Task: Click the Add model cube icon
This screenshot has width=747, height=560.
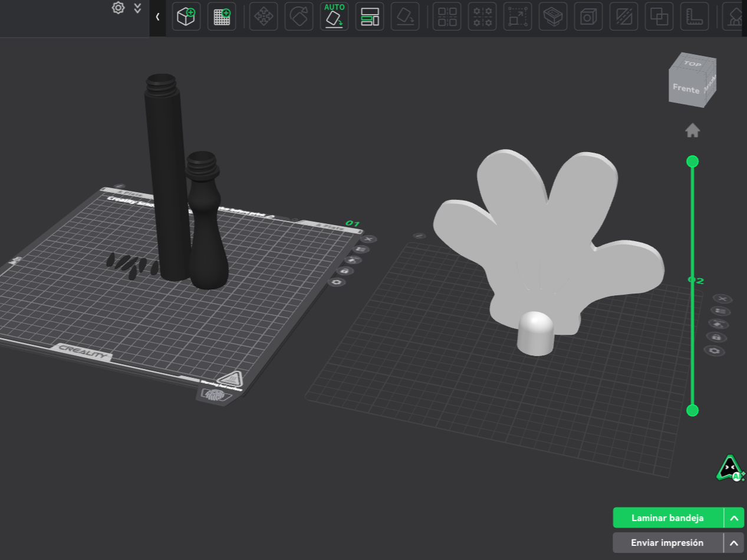Action: (x=186, y=17)
